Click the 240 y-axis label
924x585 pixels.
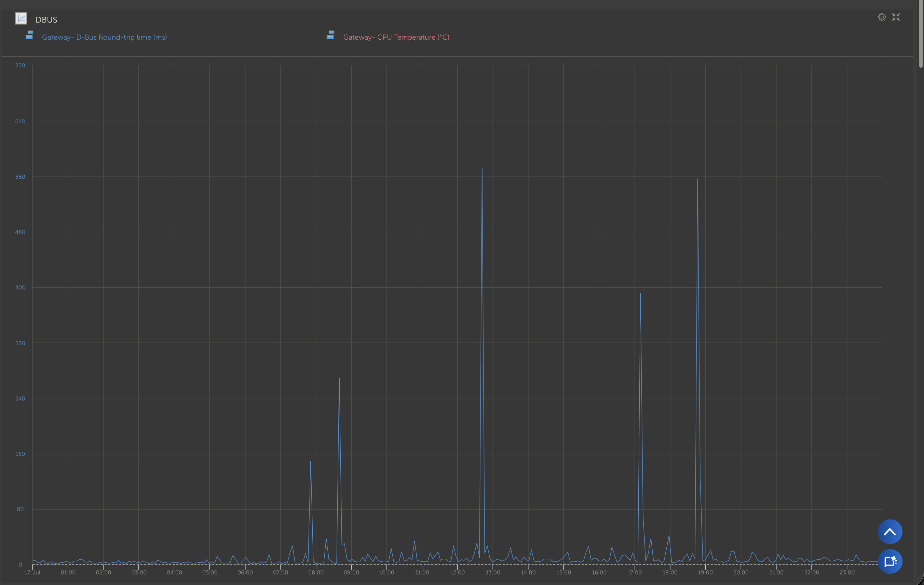pyautogui.click(x=20, y=398)
